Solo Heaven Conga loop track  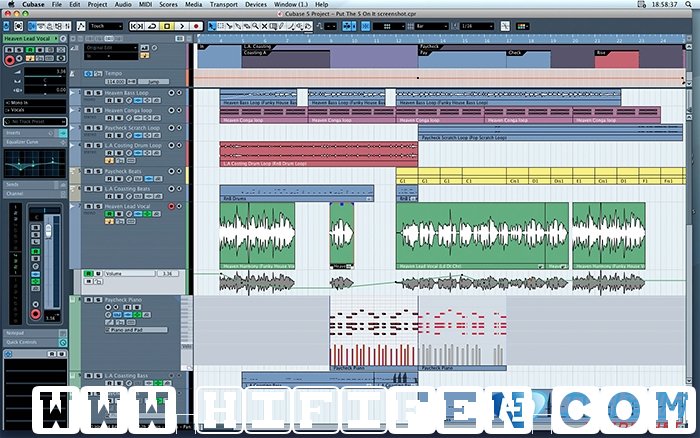[98, 110]
